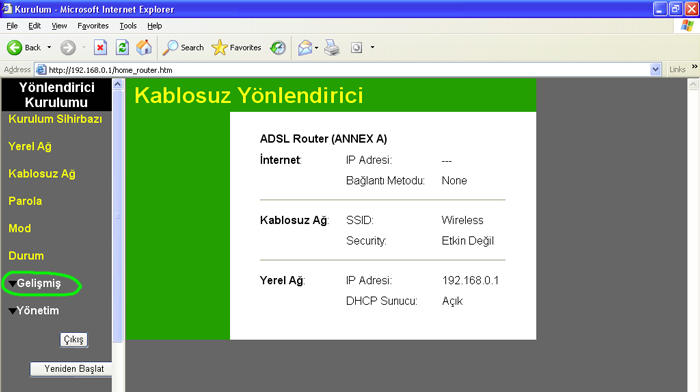Screen dimensions: 700x392
Task: Open the address bar dropdown
Action: [x=655, y=70]
